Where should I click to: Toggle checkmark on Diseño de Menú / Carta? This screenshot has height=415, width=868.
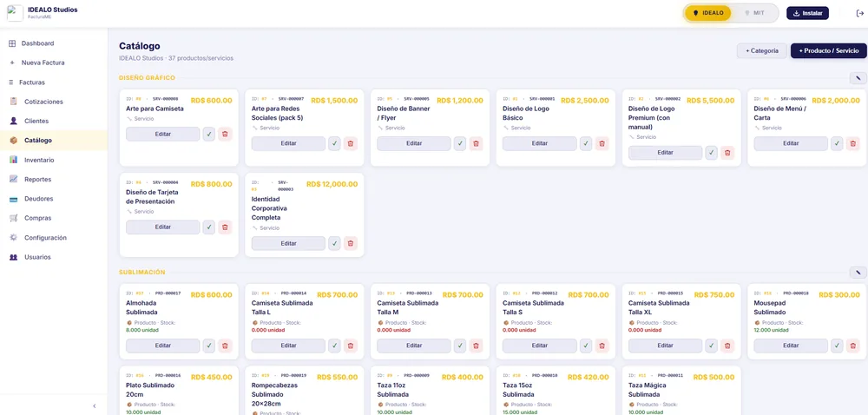pos(837,144)
